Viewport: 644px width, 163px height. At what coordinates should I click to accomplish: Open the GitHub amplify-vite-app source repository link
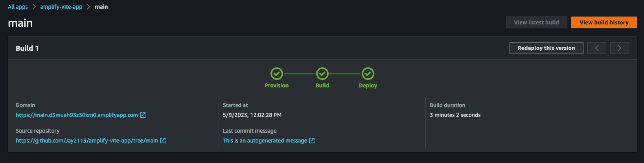[x=87, y=141]
